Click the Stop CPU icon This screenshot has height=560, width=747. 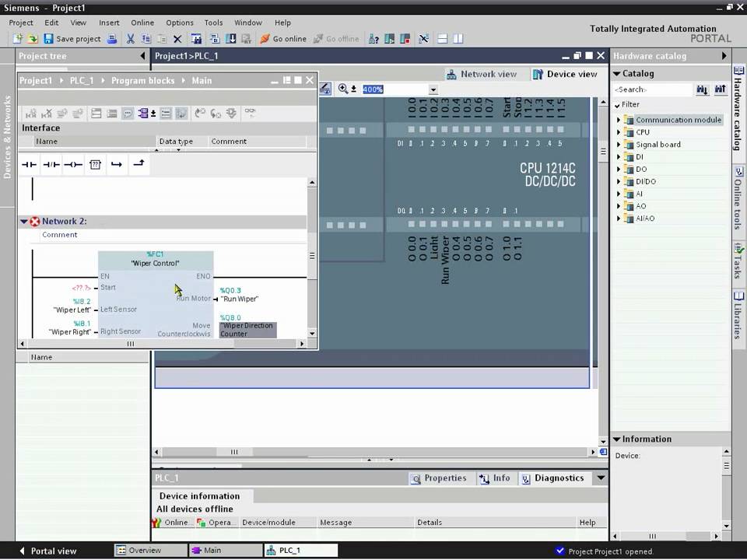point(405,39)
